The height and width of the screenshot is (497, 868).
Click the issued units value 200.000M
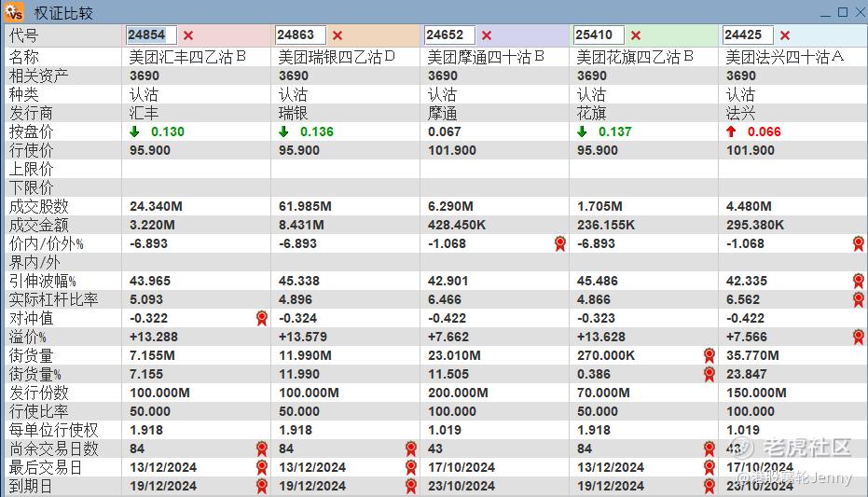point(458,393)
